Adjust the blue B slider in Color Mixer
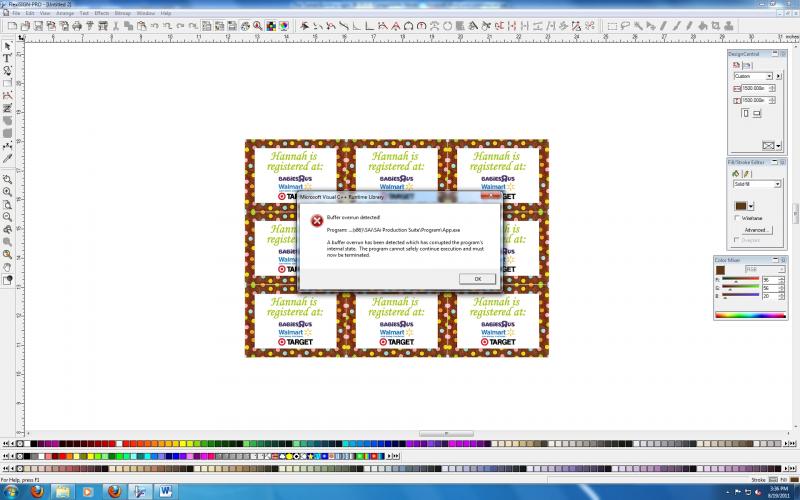Viewport: 800px width, 500px height. click(x=740, y=296)
